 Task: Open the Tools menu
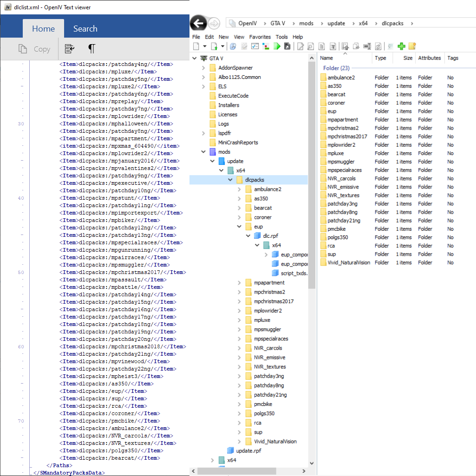coord(281,37)
